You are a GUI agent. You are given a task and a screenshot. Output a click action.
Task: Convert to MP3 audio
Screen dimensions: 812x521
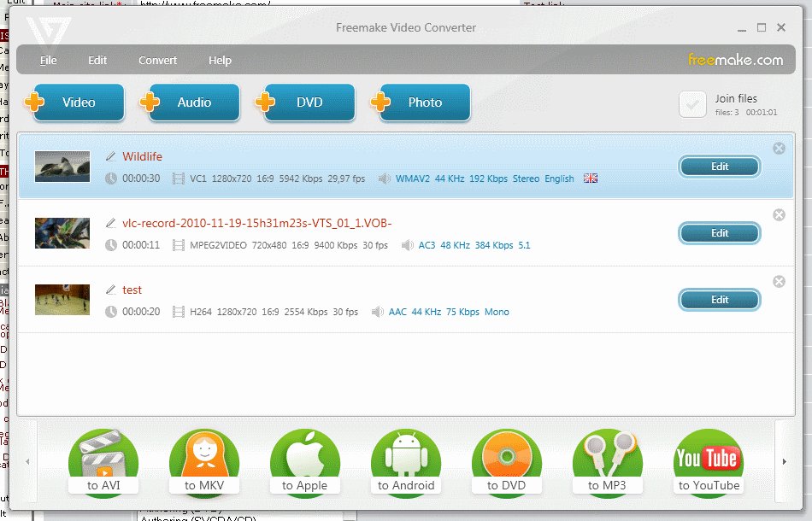pos(608,463)
